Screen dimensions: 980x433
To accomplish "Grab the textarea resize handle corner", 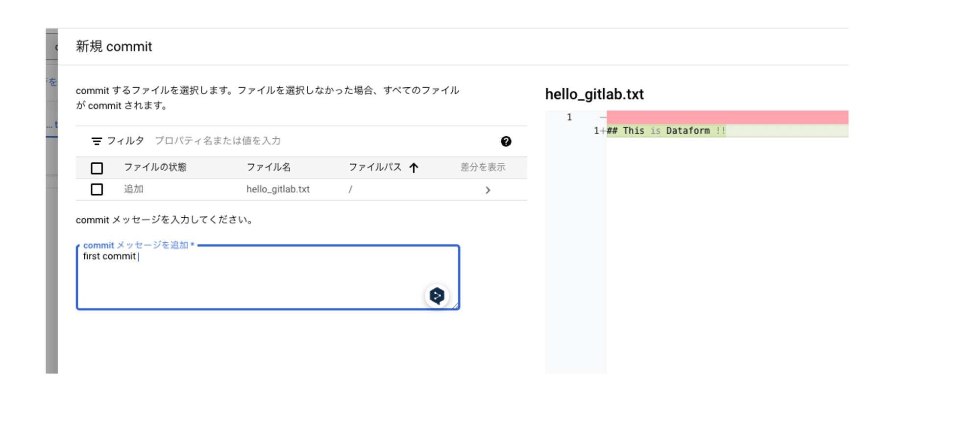I will click(455, 306).
